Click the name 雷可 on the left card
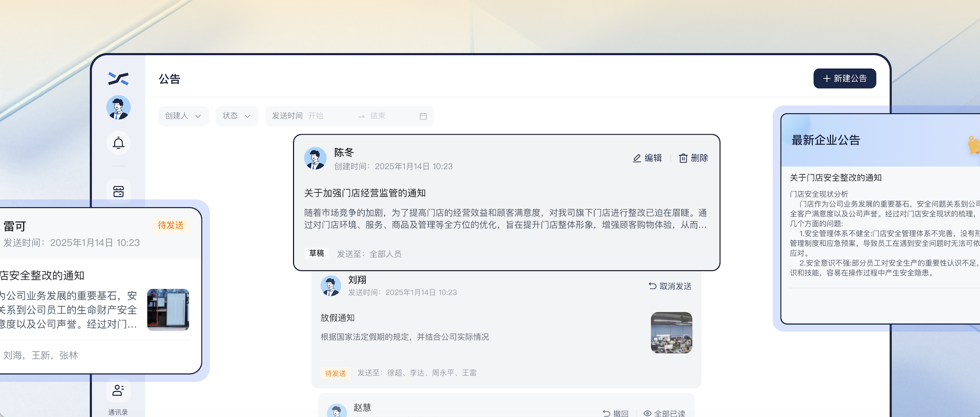The height and width of the screenshot is (417, 980). pos(15,226)
